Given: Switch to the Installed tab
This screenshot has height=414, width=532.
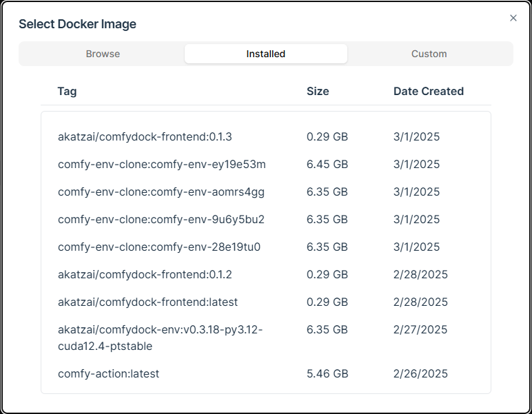Looking at the screenshot, I should pos(266,54).
